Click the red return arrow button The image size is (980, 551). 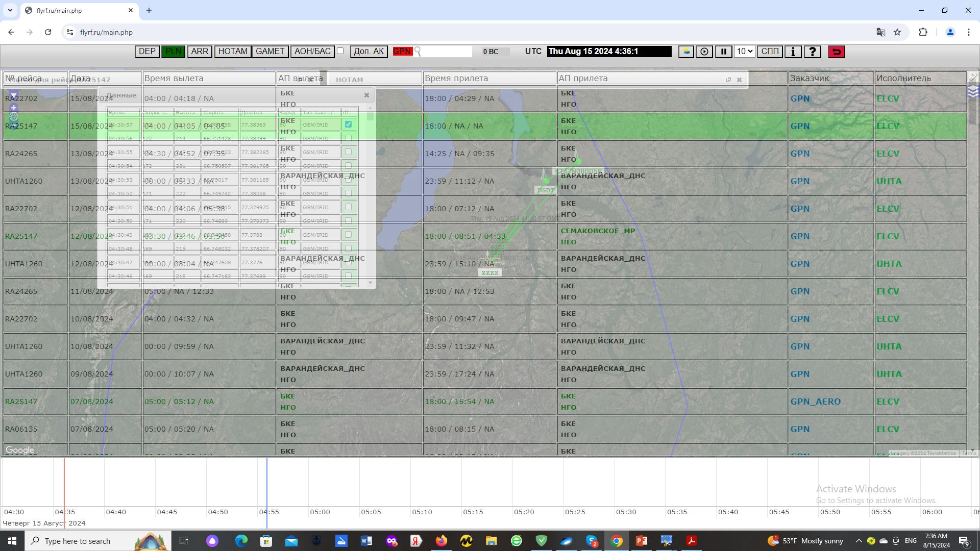tap(837, 52)
